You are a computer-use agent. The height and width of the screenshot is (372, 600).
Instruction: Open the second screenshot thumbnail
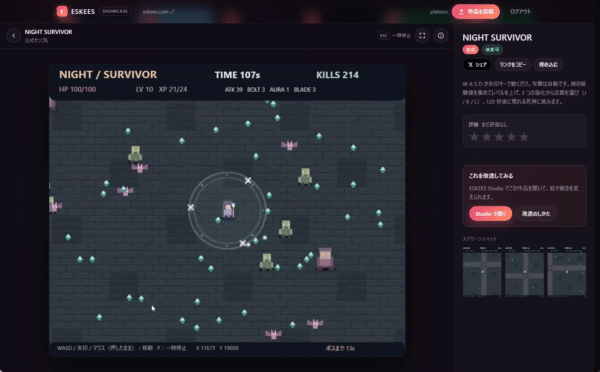(x=524, y=271)
